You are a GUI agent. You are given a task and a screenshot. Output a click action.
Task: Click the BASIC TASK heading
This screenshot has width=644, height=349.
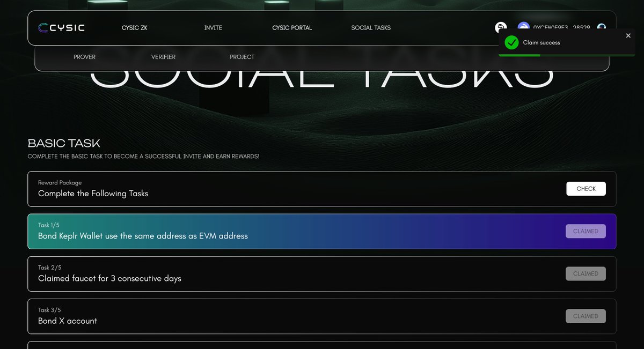(64, 143)
